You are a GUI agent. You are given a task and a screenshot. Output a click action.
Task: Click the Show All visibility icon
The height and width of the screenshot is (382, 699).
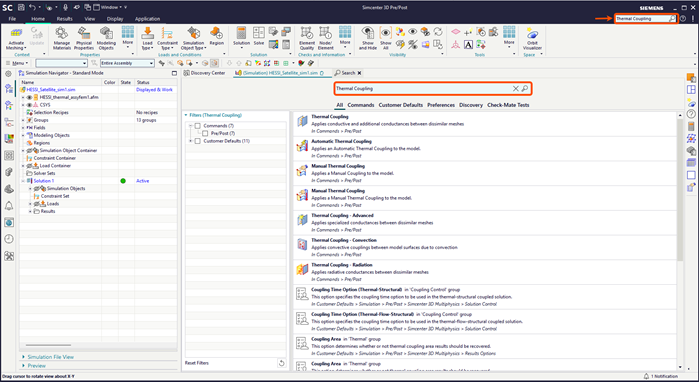pyautogui.click(x=386, y=33)
